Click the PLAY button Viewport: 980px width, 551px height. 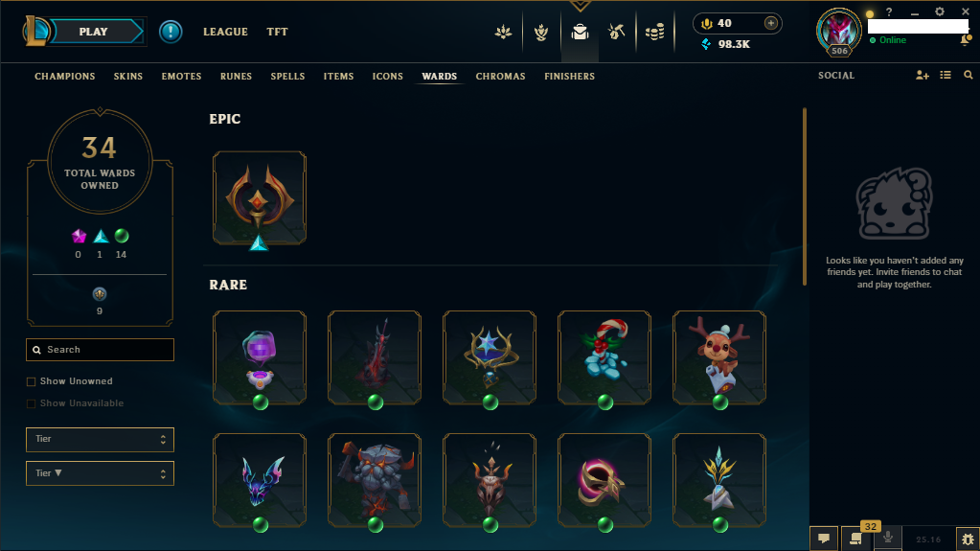pyautogui.click(x=94, y=32)
